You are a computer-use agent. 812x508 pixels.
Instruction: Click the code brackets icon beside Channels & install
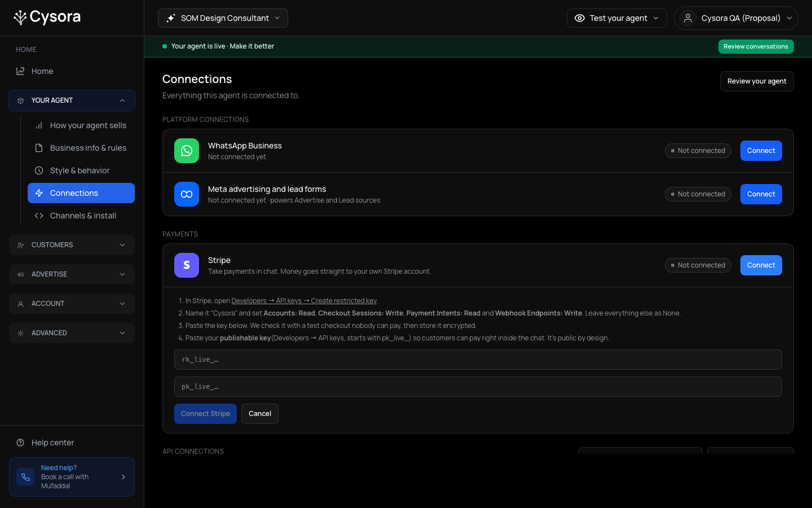(39, 216)
